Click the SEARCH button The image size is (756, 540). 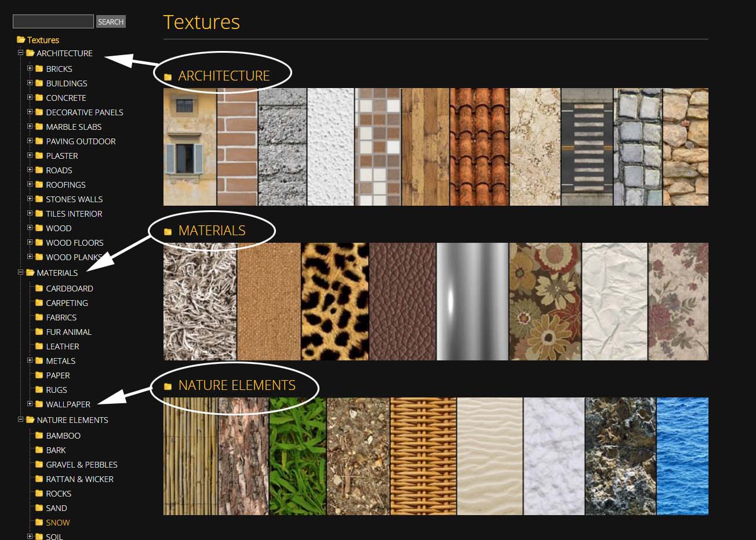111,21
